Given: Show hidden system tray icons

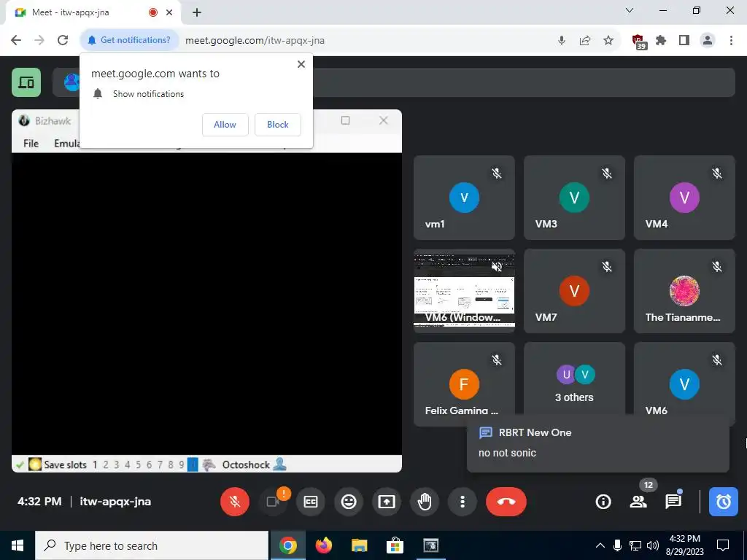Looking at the screenshot, I should (600, 545).
